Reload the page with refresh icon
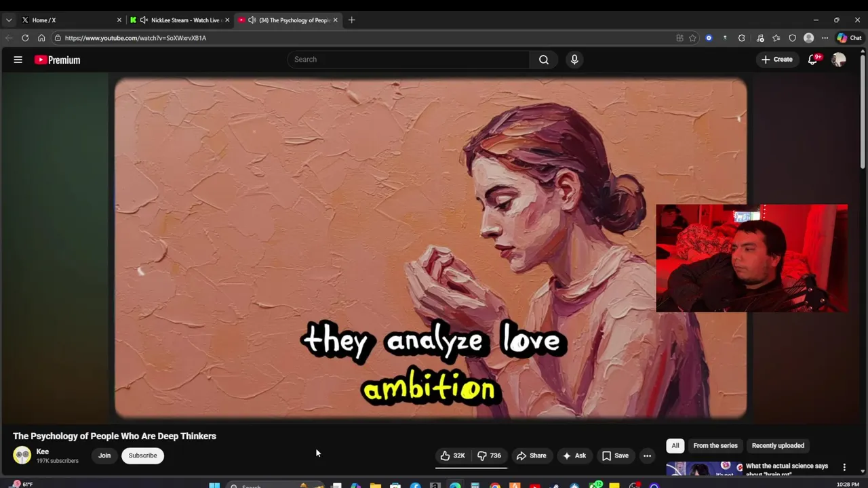This screenshot has width=868, height=488. click(x=25, y=38)
